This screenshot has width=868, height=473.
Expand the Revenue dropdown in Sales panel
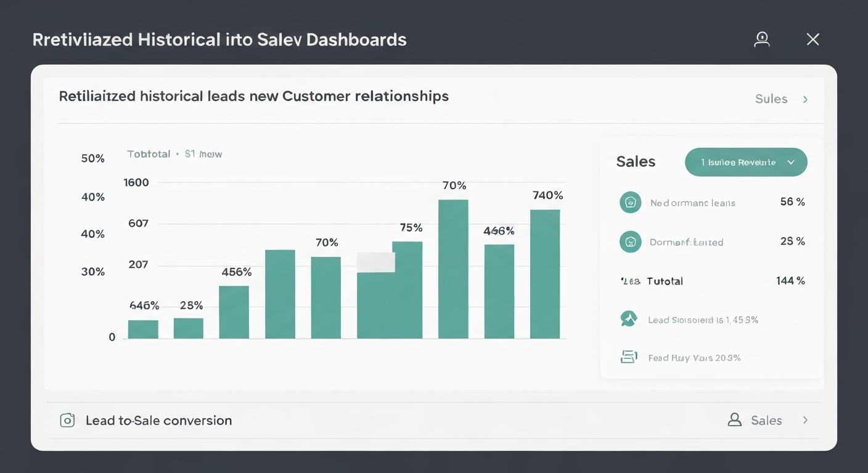746,162
